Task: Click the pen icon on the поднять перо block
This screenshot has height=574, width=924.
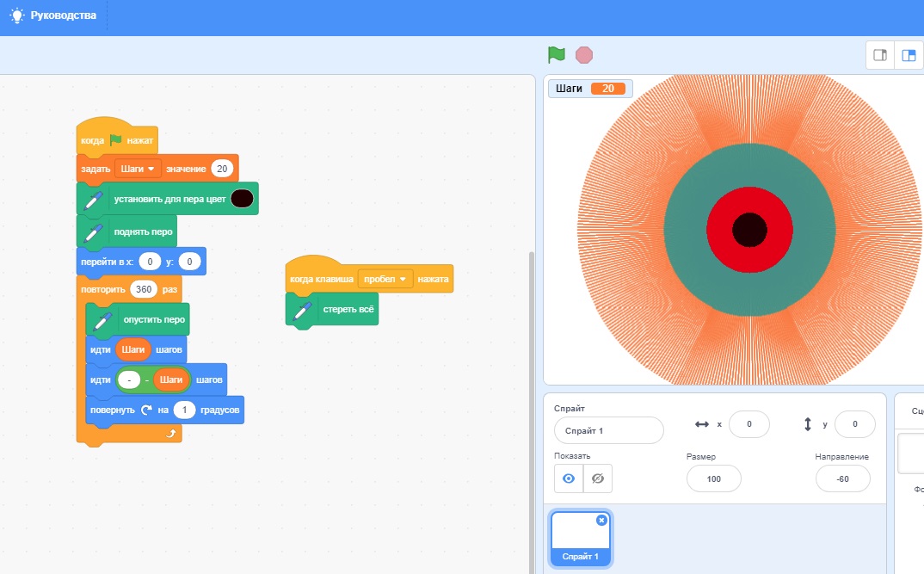Action: point(93,231)
